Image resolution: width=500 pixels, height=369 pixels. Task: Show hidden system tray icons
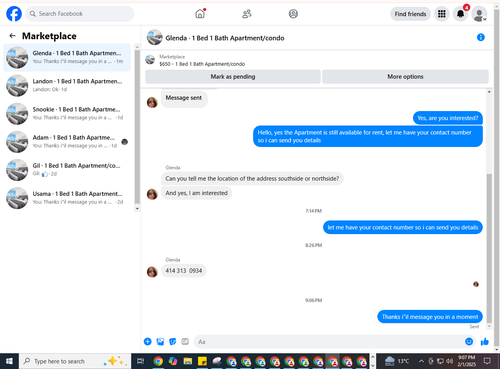tap(421, 361)
